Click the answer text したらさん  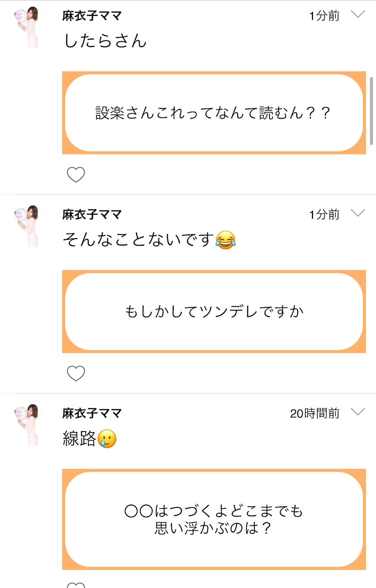[105, 41]
